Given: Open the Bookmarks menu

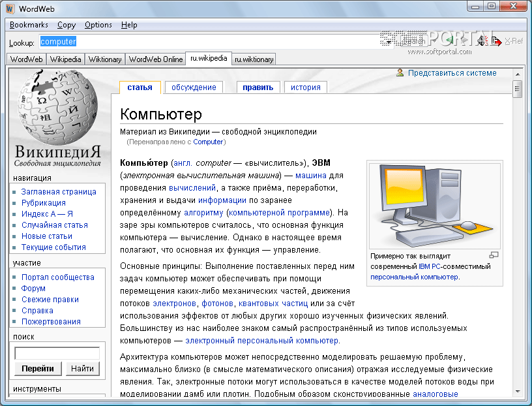Looking at the screenshot, I should (29, 25).
